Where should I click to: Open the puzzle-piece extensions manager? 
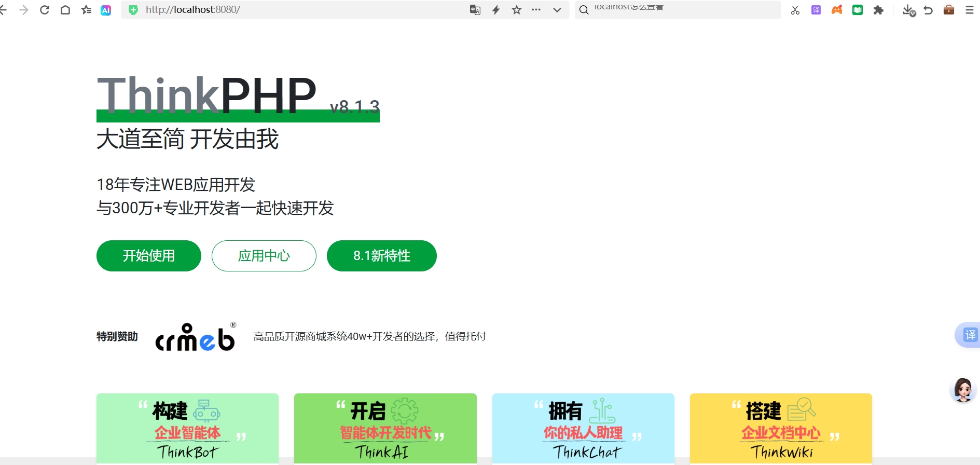pyautogui.click(x=878, y=10)
